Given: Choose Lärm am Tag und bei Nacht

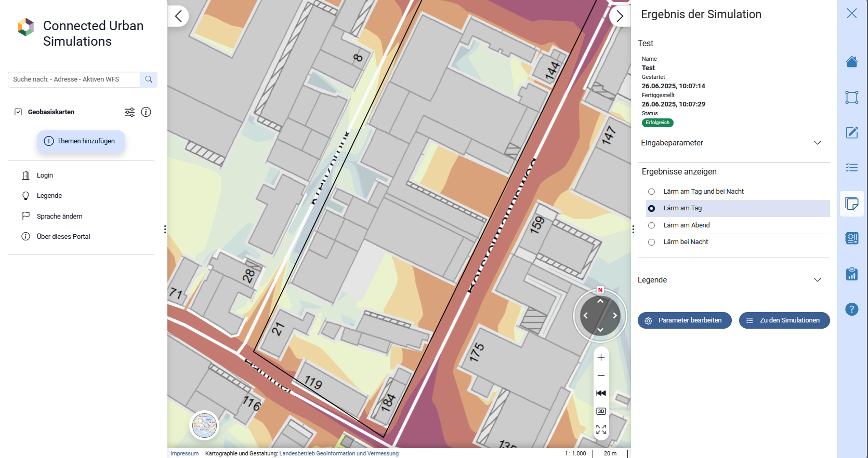Looking at the screenshot, I should tap(651, 192).
